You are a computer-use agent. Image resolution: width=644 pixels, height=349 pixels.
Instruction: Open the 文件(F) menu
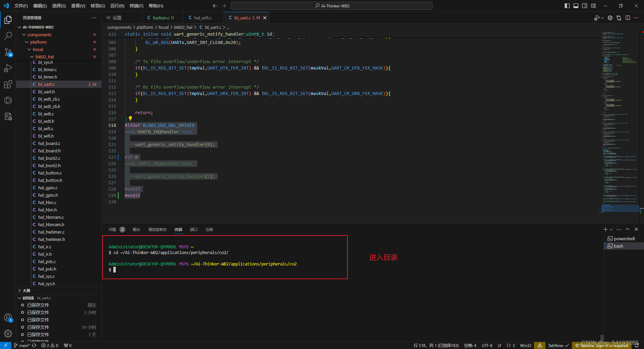pos(21,6)
